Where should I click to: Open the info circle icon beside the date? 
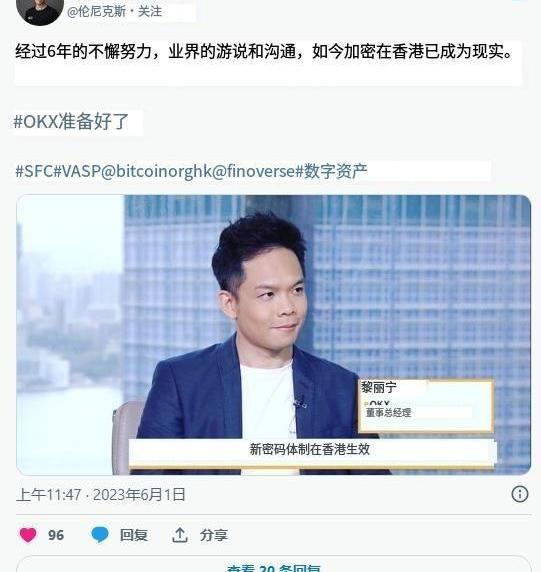click(519, 494)
